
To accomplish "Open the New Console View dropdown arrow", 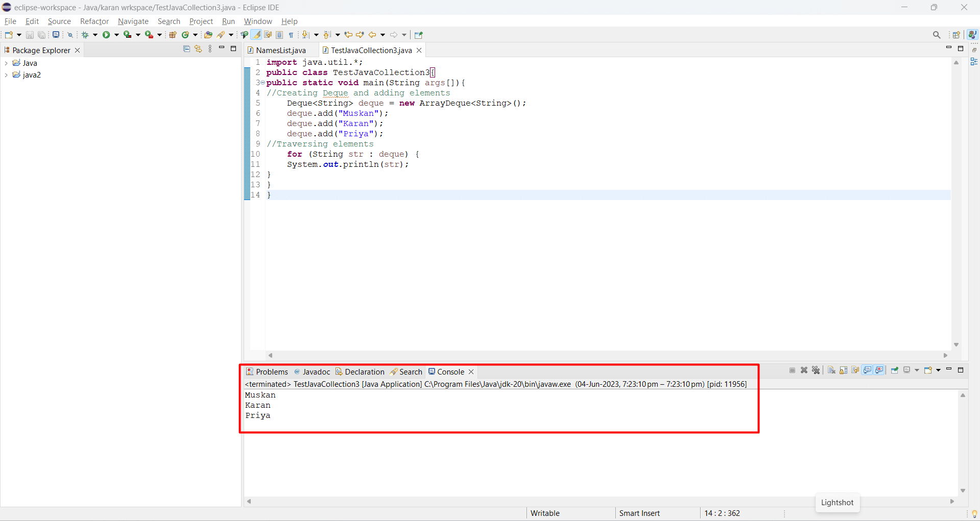I will click(x=939, y=370).
